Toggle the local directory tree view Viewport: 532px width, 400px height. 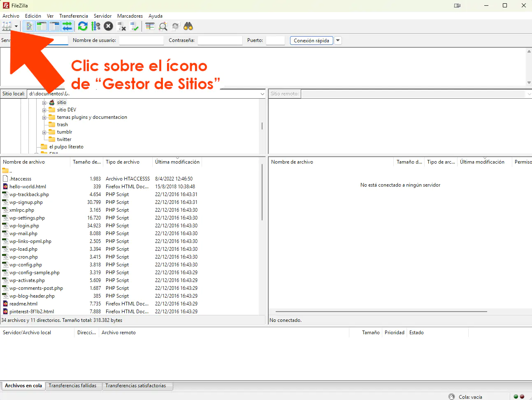click(x=42, y=25)
